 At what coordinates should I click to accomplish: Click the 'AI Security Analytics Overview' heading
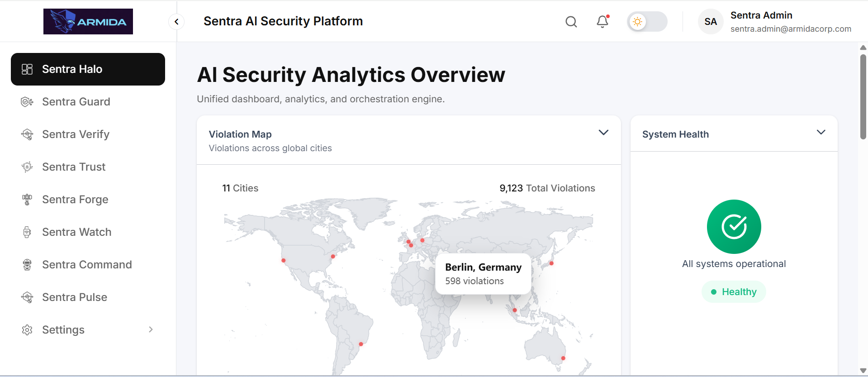[x=351, y=75]
